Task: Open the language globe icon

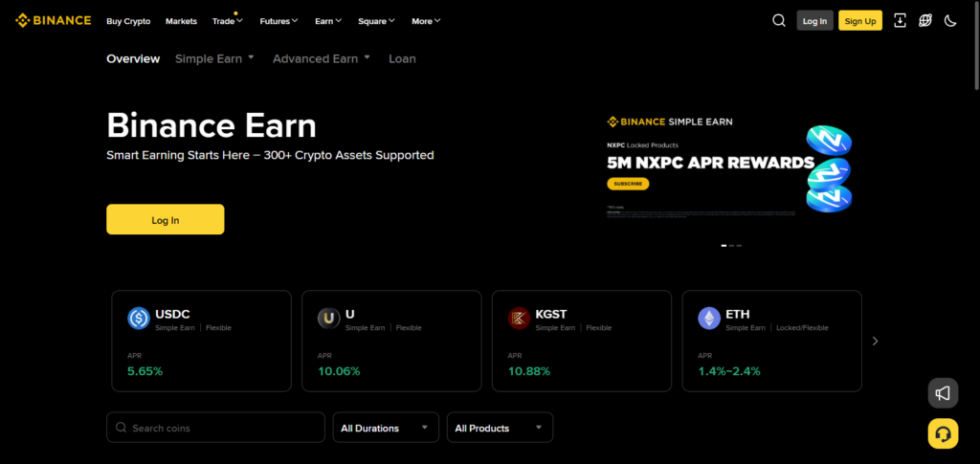Action: click(925, 21)
